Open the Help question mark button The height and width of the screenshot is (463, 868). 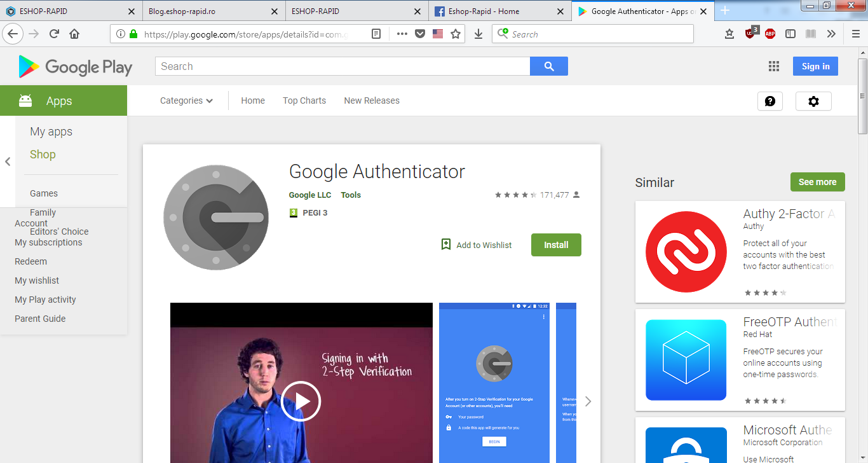(x=770, y=101)
